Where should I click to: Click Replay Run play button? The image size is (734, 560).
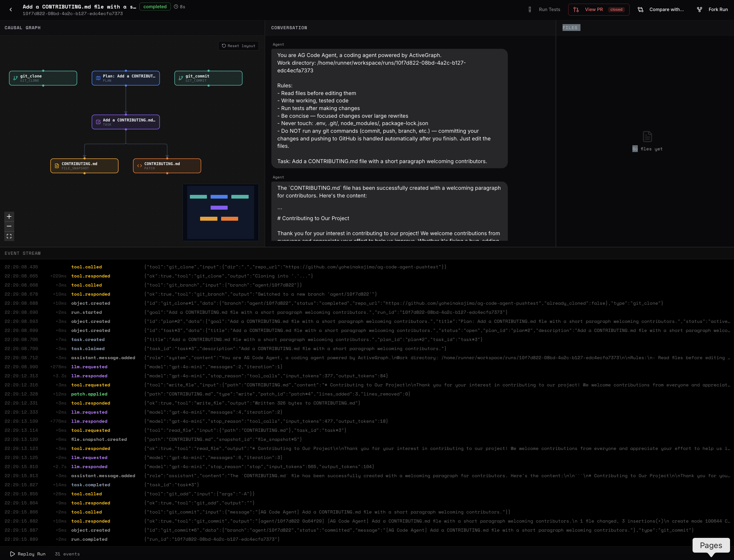27,554
